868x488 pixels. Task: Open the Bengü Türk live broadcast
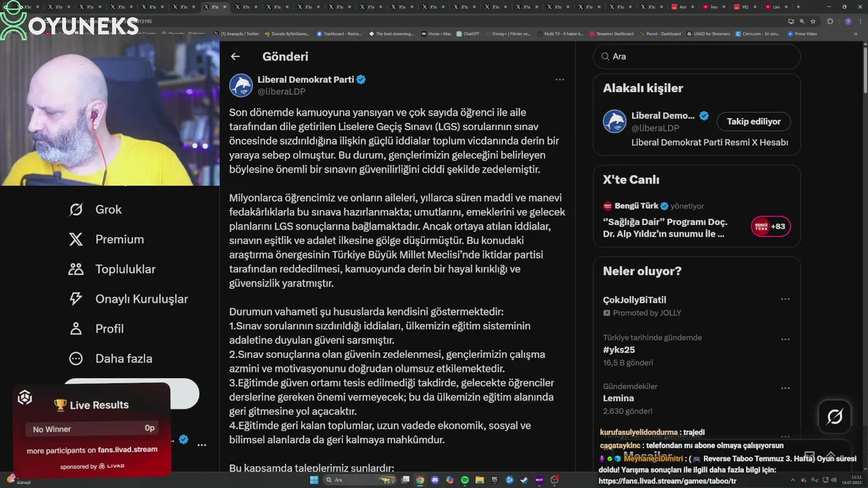click(x=665, y=227)
